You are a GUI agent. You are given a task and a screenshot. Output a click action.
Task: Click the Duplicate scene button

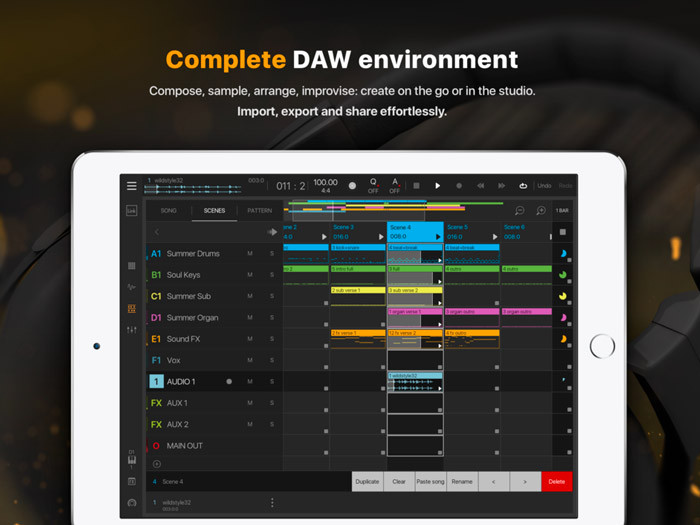(367, 482)
